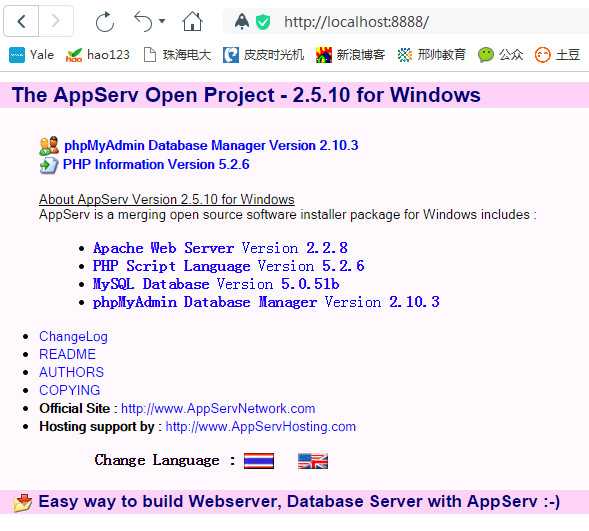Visit the AppServNetwork.com official site link
This screenshot has height=531, width=589.
point(218,409)
